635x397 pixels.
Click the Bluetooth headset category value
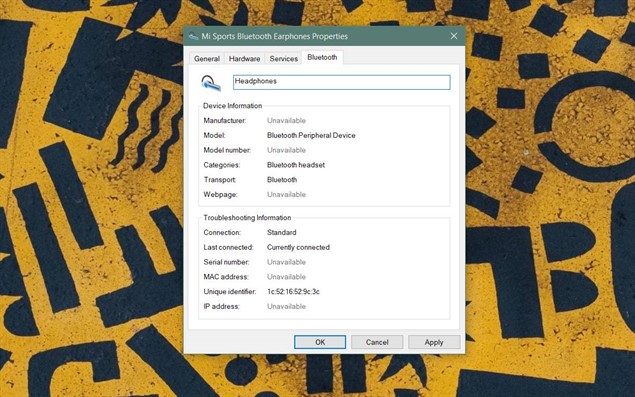coord(296,165)
